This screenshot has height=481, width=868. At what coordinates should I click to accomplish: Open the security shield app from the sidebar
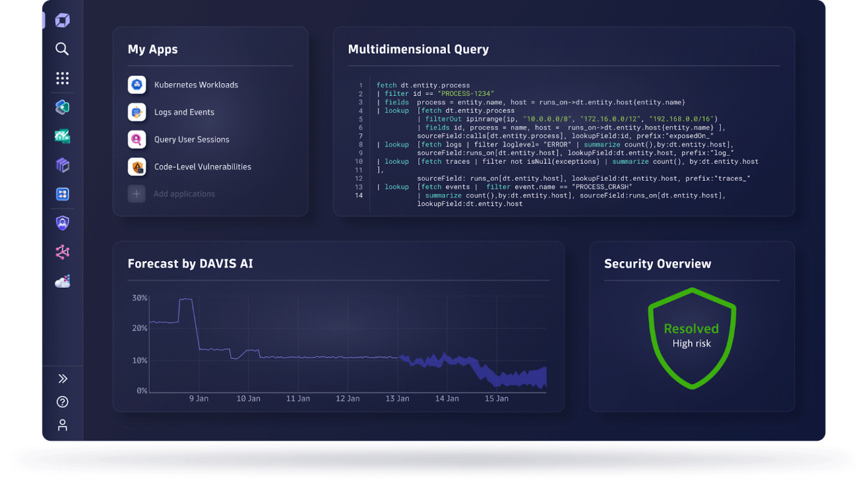[62, 223]
